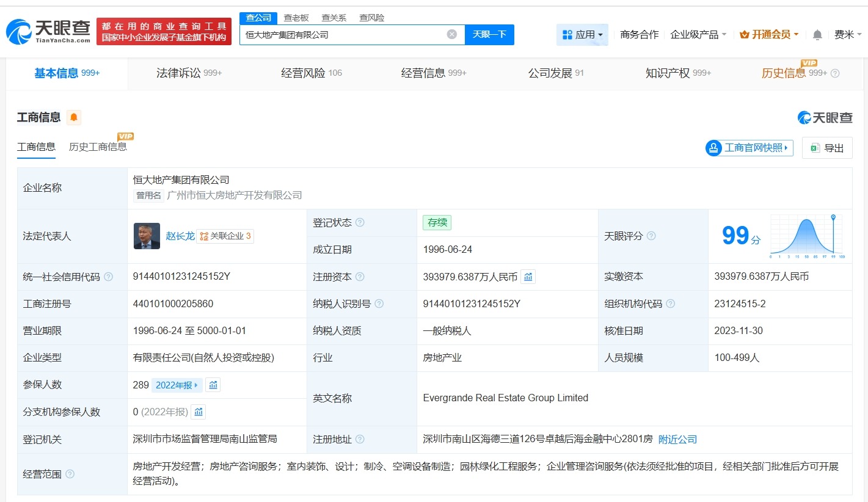Open the 应用 dropdown menu
The image size is (868, 502).
[x=582, y=35]
